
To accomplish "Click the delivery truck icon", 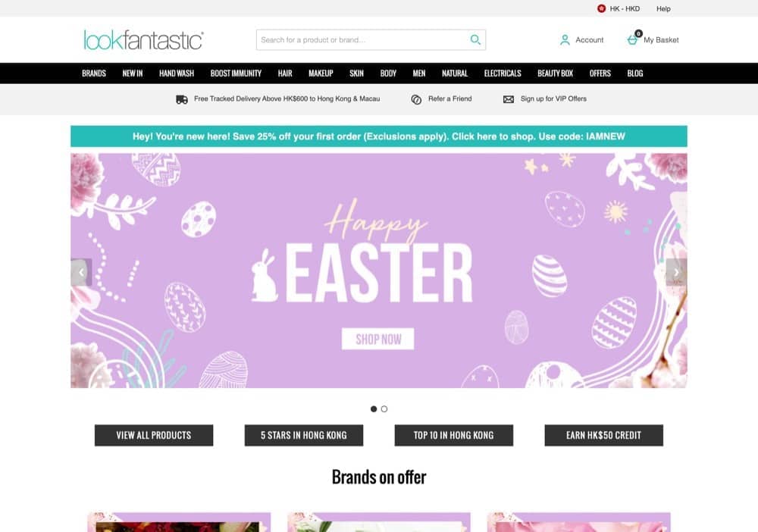I will click(182, 99).
